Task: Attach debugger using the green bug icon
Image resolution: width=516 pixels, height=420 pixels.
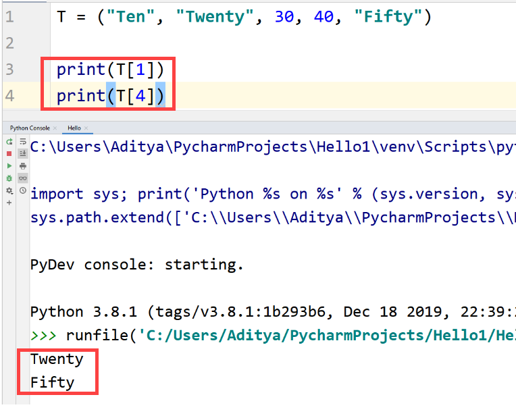Action: tap(9, 178)
